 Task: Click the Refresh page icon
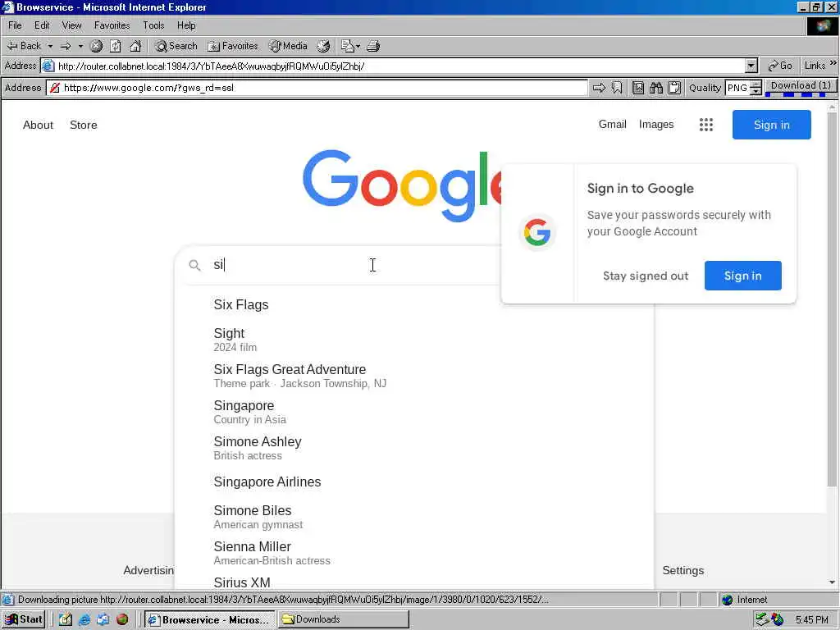116,46
